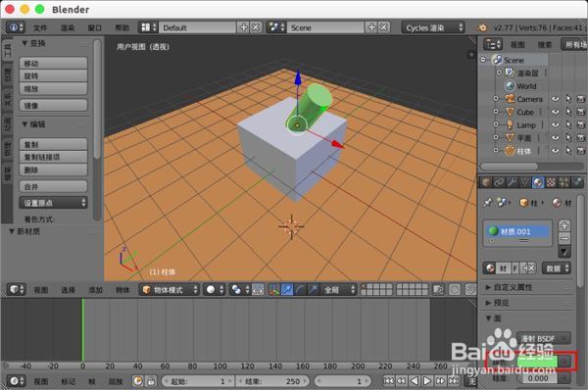Open the Modifiers wrench tab icon
The image size is (588, 390).
[x=512, y=182]
